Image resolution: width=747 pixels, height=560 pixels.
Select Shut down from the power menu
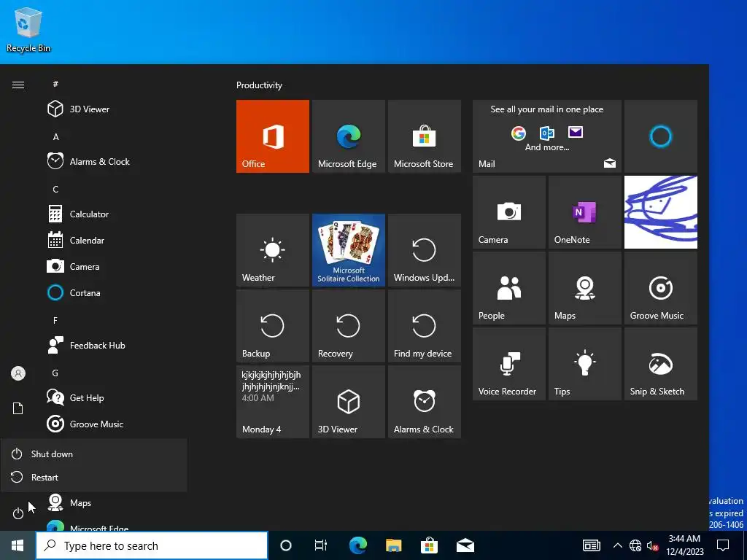94,454
